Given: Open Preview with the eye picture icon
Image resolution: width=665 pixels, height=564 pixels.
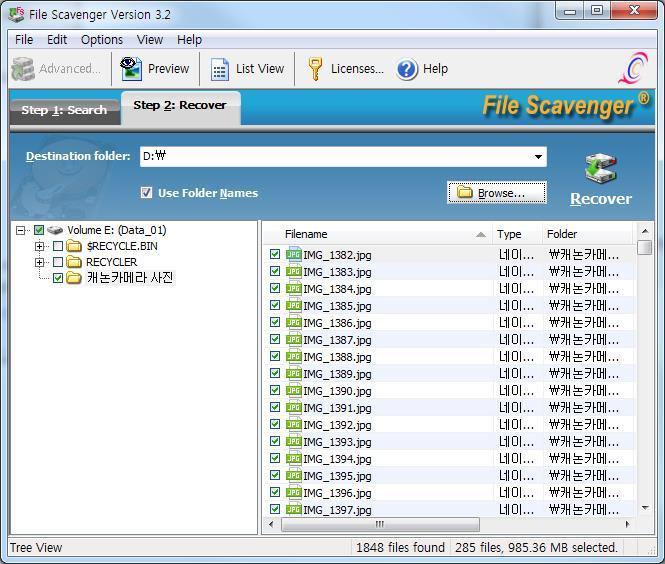Looking at the screenshot, I should (x=131, y=69).
